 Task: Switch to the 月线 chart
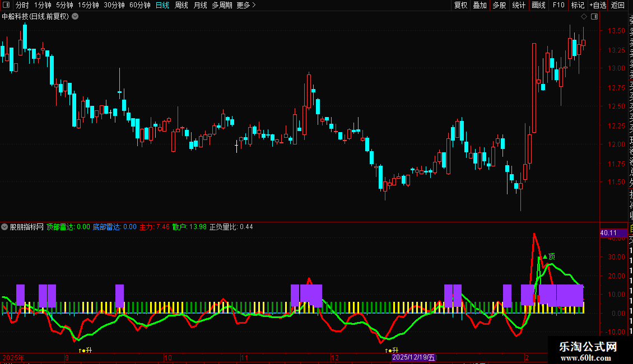click(200, 5)
